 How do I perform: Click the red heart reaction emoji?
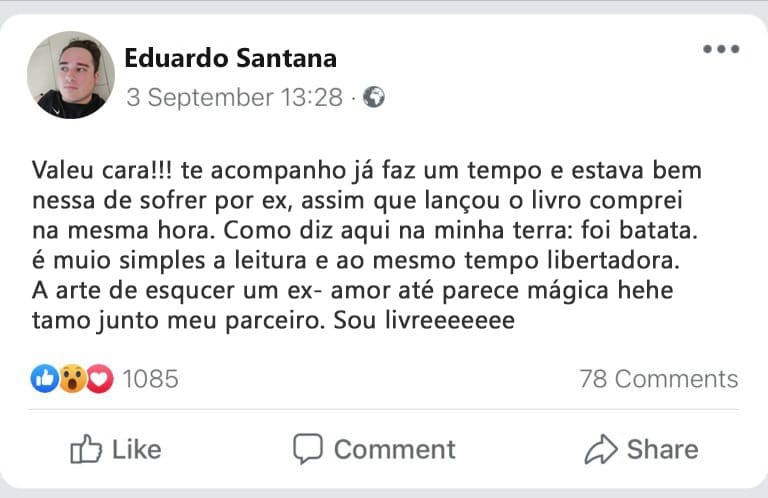(99, 378)
